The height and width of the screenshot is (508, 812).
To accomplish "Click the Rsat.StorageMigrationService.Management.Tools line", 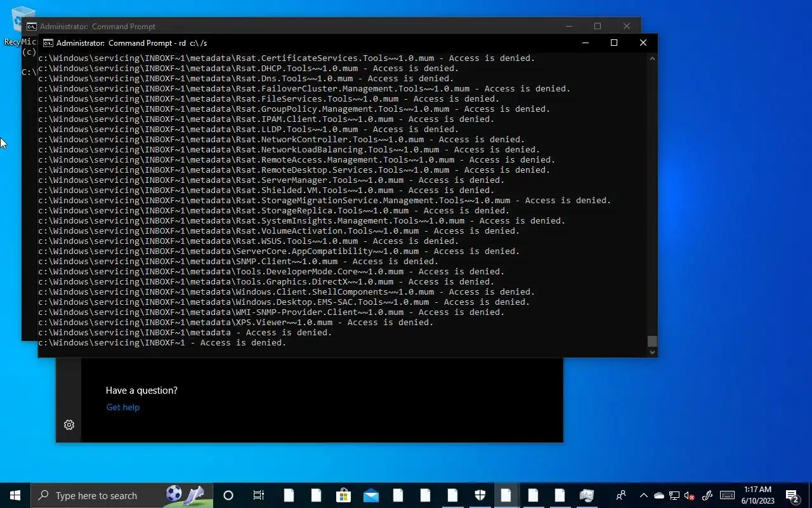I will tap(324, 200).
